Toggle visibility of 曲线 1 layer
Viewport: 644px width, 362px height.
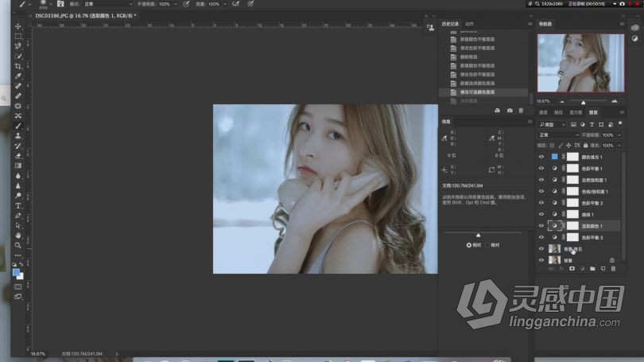[541, 214]
